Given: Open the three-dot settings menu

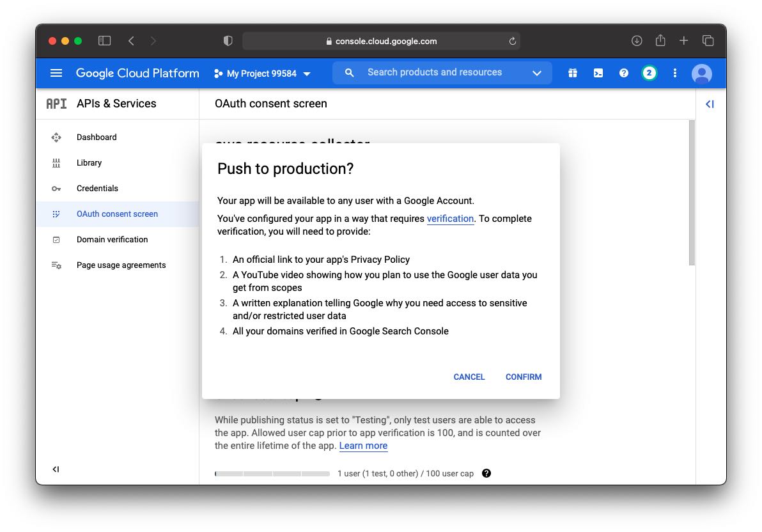Looking at the screenshot, I should [x=674, y=73].
